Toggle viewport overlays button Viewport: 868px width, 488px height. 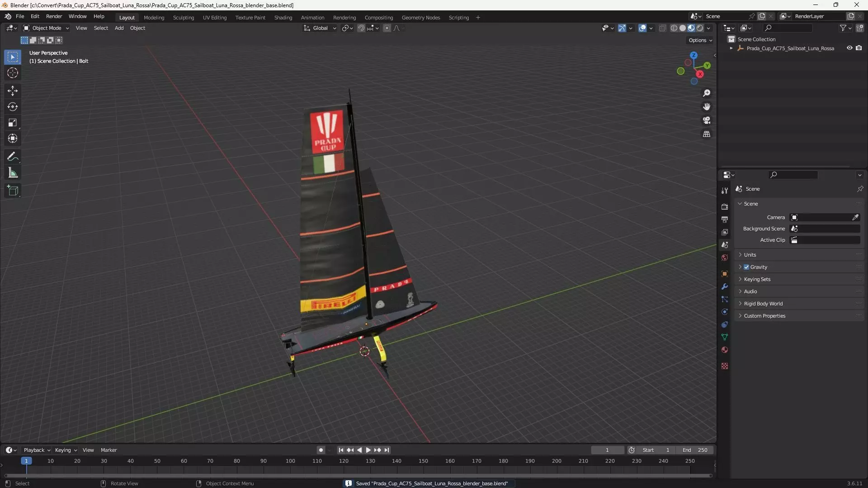(642, 28)
